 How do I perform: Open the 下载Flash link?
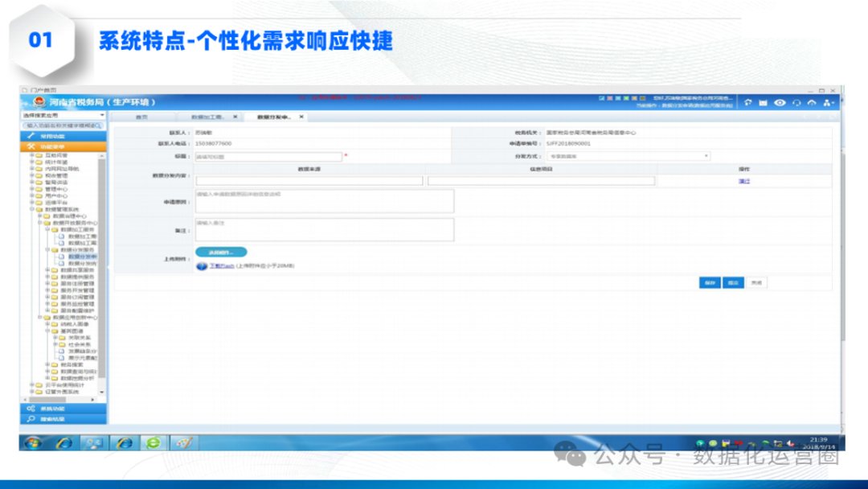222,266
